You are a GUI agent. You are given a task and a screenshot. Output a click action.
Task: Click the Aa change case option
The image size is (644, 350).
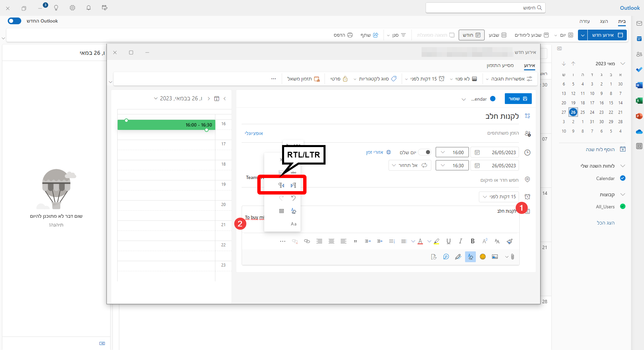(x=294, y=224)
